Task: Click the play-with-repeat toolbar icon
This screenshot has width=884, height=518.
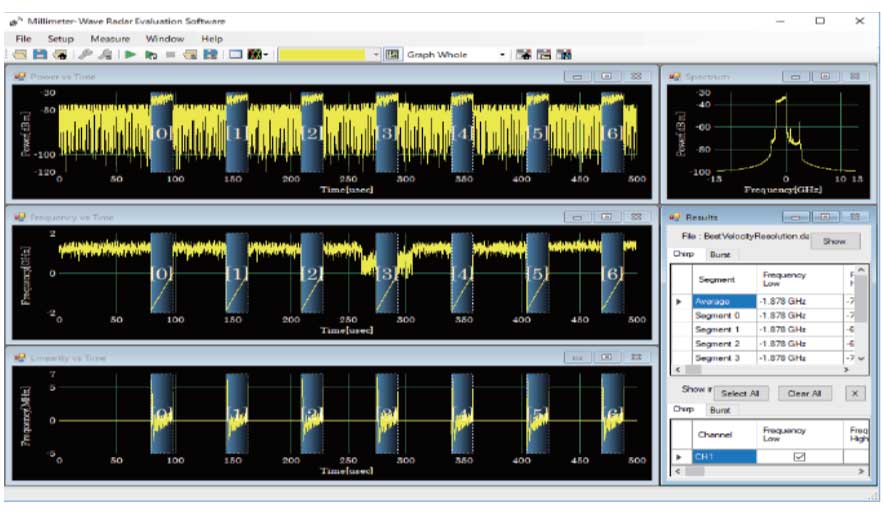Action: [x=151, y=55]
